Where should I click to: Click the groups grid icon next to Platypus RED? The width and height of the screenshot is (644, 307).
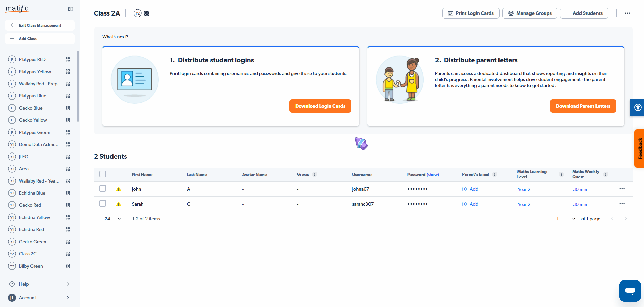point(67,59)
